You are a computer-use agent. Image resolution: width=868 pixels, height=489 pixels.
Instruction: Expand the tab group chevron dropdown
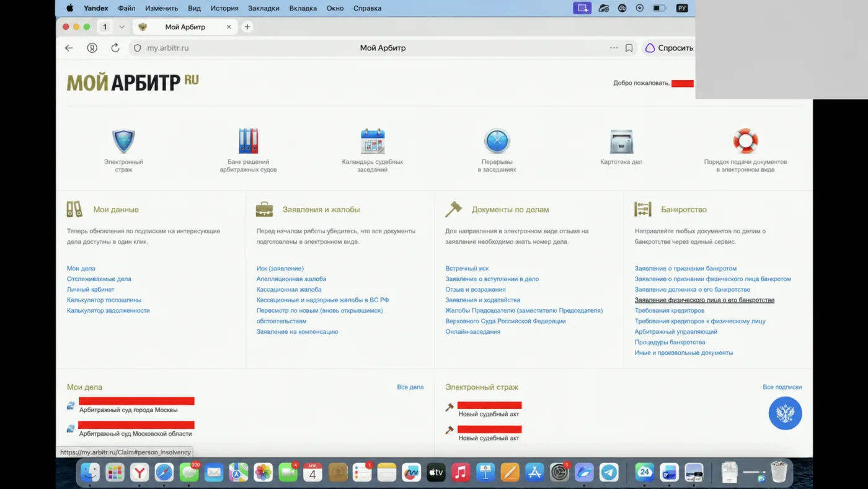(x=122, y=27)
